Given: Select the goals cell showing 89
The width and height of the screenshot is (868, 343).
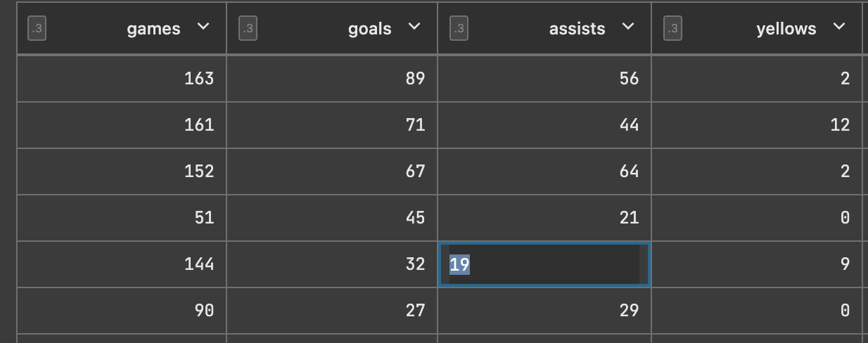Looking at the screenshot, I should pos(332,78).
